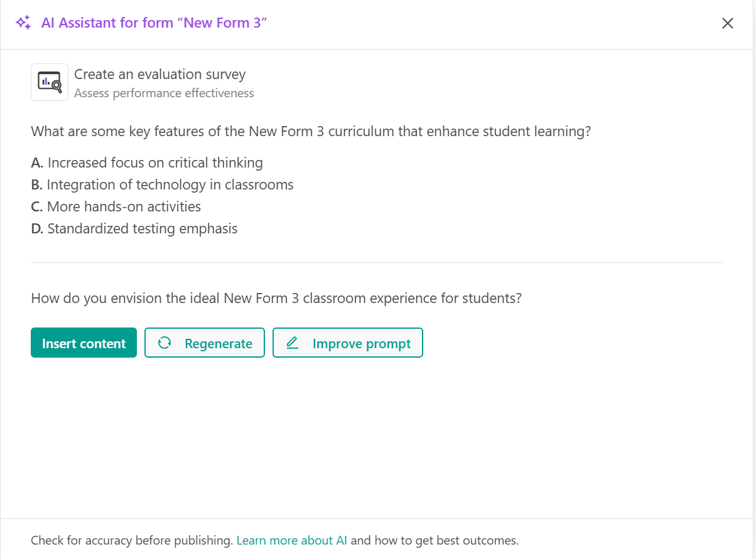Image resolution: width=756 pixels, height=559 pixels.
Task: Select option D Standardized testing emphasis
Action: pyautogui.click(x=134, y=229)
